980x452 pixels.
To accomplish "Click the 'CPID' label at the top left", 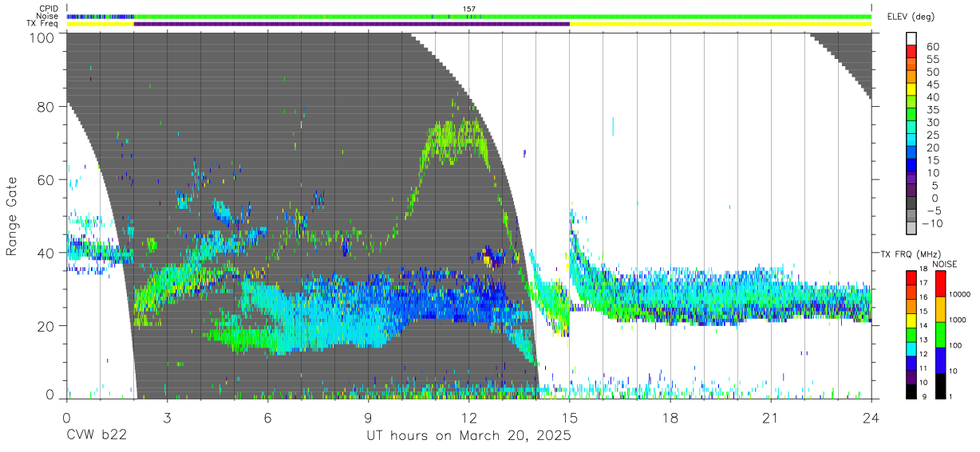I will click(x=48, y=9).
